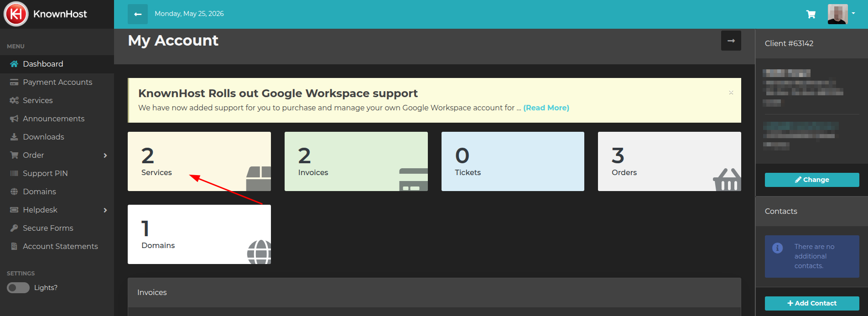The height and width of the screenshot is (316, 868).
Task: Collapse right sidebar with arrow button
Action: coord(731,41)
